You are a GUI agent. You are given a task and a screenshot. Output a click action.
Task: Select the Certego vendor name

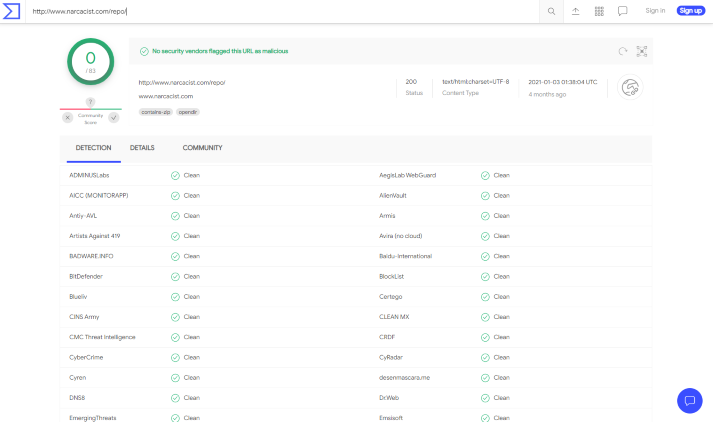click(391, 297)
